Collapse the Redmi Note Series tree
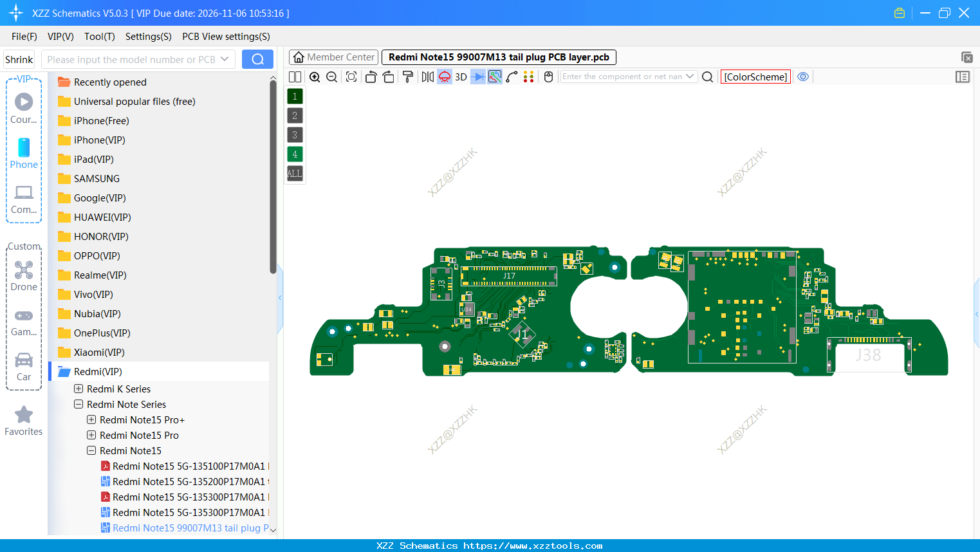Image resolution: width=980 pixels, height=552 pixels. [x=78, y=404]
